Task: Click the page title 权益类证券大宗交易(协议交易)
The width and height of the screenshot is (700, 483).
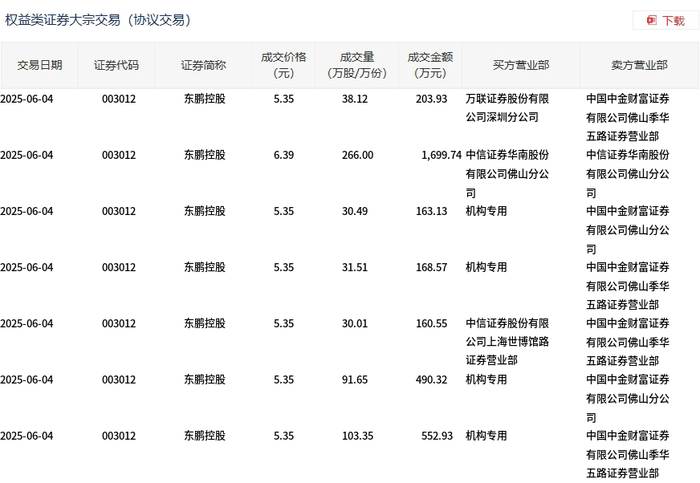Action: (98, 20)
